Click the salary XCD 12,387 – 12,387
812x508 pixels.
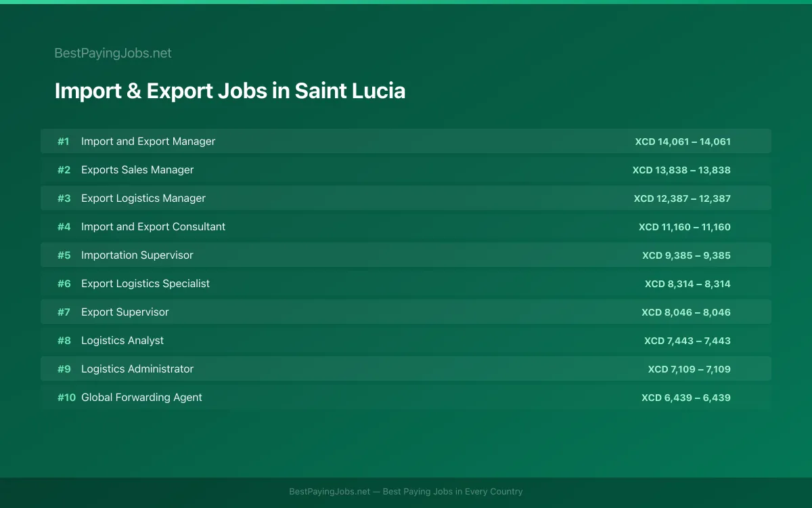682,198
